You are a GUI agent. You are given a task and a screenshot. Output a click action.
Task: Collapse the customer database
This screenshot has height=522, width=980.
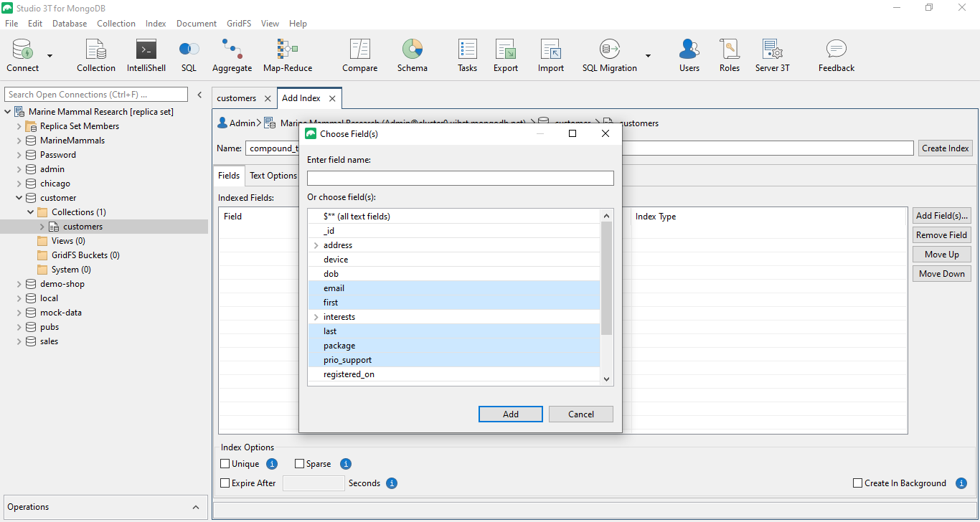[18, 197]
